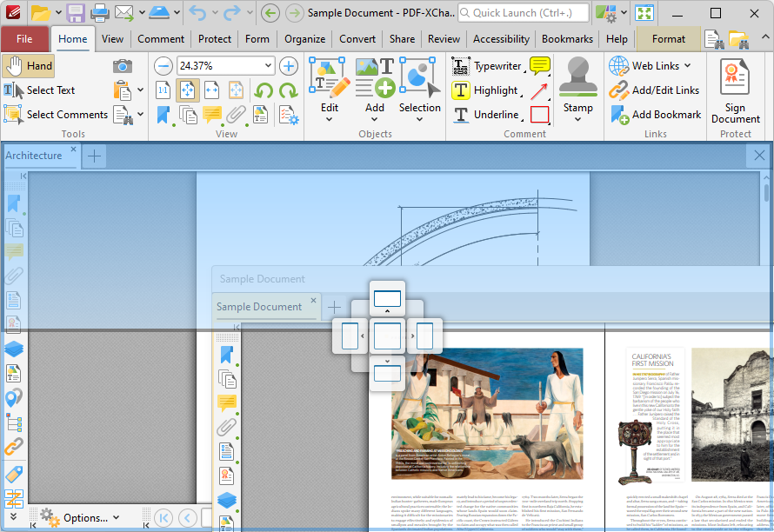Switch to the Comment ribbon tab
The image size is (774, 532).
pos(161,39)
